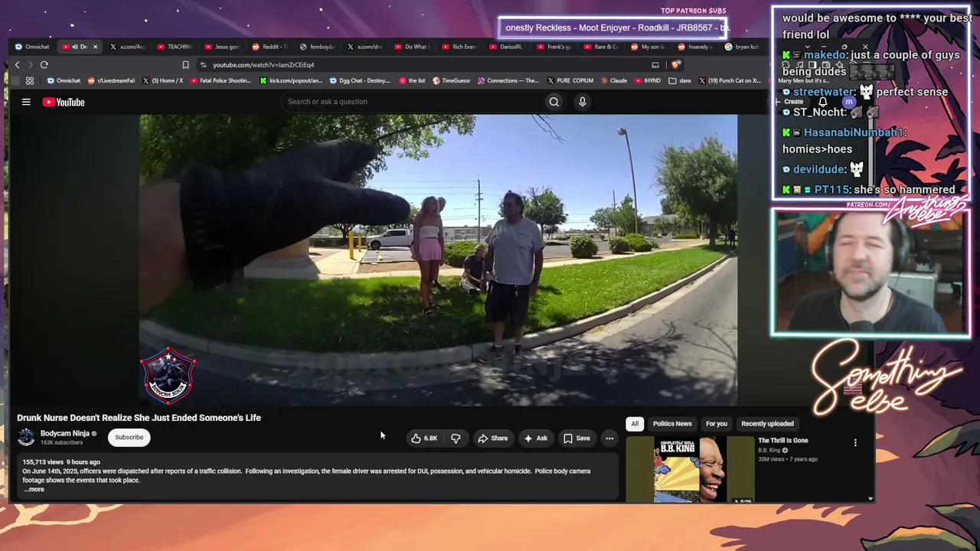Image resolution: width=980 pixels, height=551 pixels.
Task: Open the TimeGuessr bookmark
Action: [453, 80]
